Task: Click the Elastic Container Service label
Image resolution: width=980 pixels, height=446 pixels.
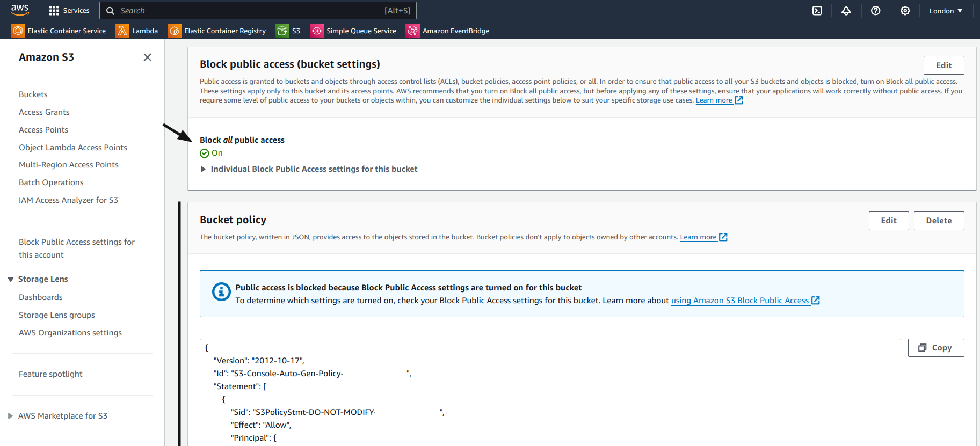Action: pyautogui.click(x=67, y=31)
